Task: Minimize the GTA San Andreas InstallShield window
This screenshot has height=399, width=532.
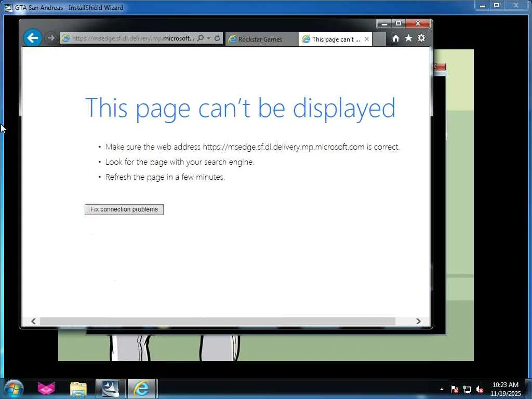Action: point(482,5)
